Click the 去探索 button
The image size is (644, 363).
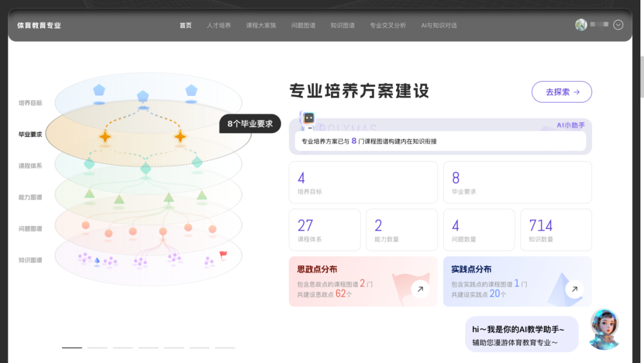pos(561,92)
